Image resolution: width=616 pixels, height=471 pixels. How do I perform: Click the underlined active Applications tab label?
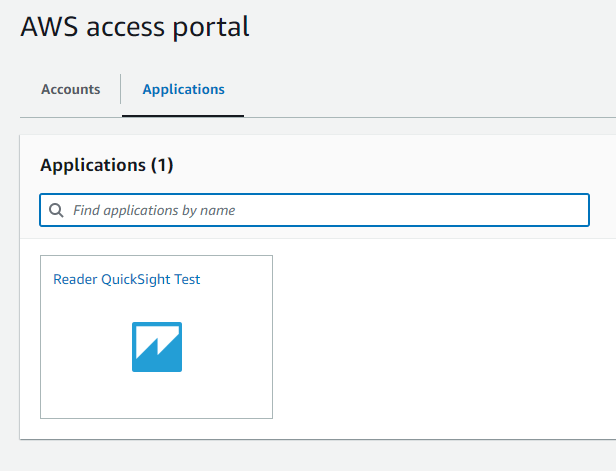click(183, 89)
